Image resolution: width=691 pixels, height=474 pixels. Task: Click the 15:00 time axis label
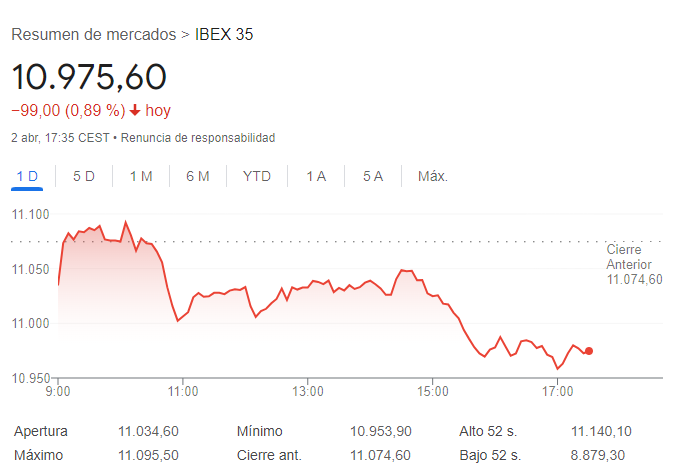433,391
